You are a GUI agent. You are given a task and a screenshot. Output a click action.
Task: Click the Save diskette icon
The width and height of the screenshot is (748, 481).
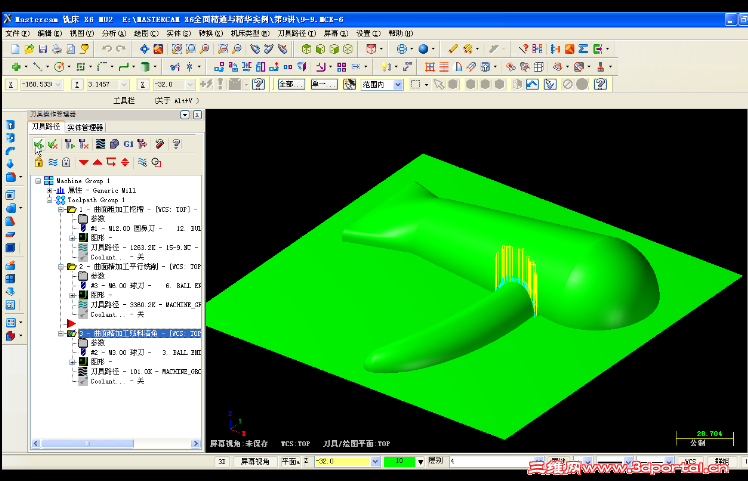(43, 49)
